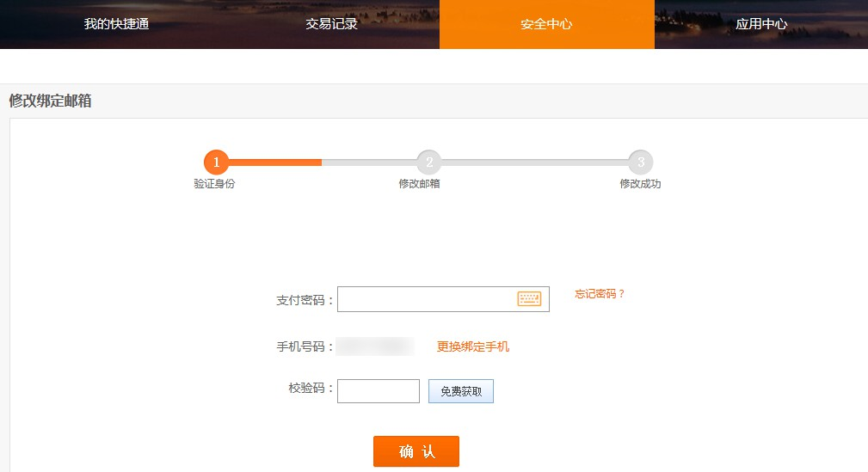Viewport: 868px width, 472px height.
Task: Click the 修改邮箱 step label
Action: pyautogui.click(x=419, y=184)
